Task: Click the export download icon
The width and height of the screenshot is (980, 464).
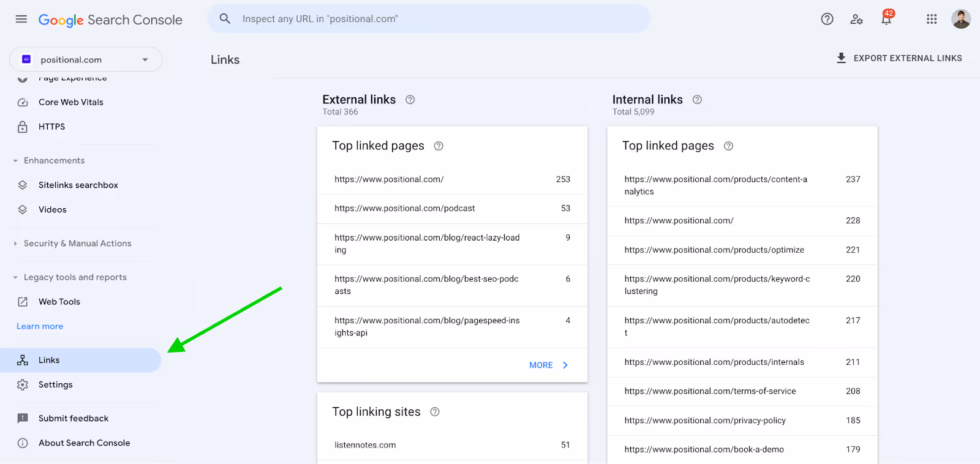Action: click(841, 58)
